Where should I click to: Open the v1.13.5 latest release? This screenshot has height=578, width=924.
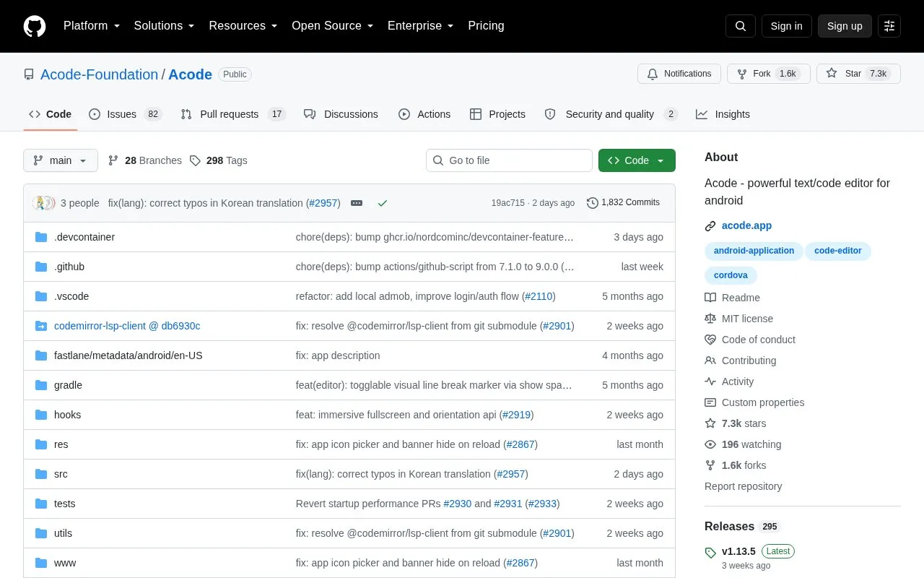(x=738, y=551)
